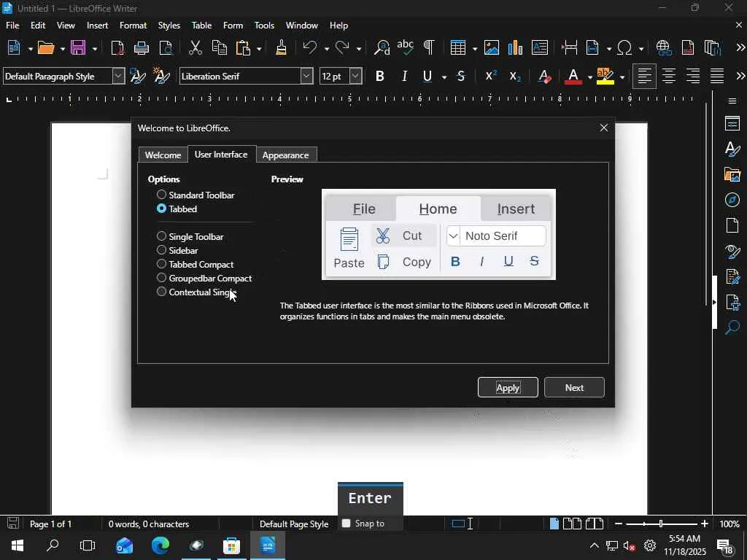Insert an image from the toolbar
The image size is (747, 560).
tap(492, 47)
